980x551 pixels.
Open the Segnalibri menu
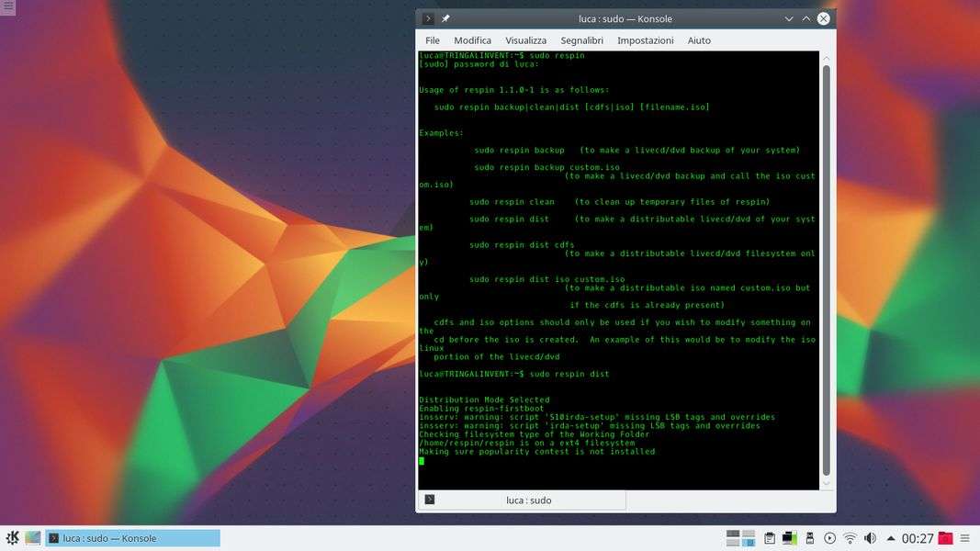(581, 40)
